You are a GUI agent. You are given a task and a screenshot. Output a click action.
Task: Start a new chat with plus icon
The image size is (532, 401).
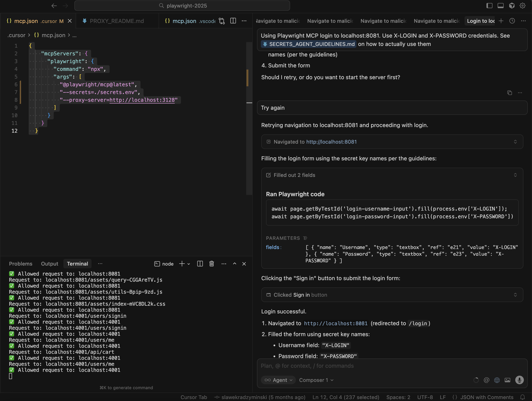click(501, 21)
